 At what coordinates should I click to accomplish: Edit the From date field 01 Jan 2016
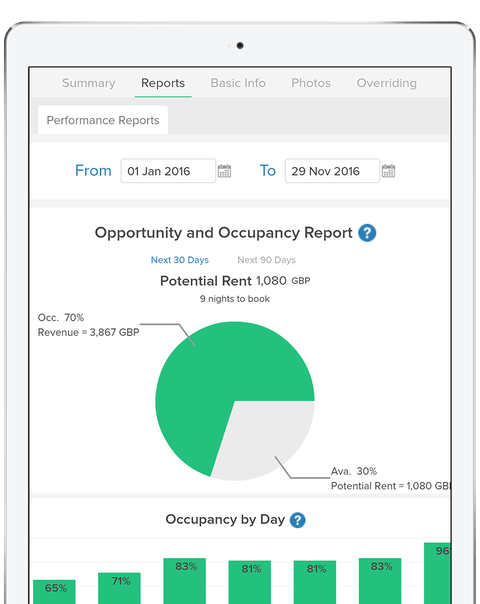pos(168,171)
